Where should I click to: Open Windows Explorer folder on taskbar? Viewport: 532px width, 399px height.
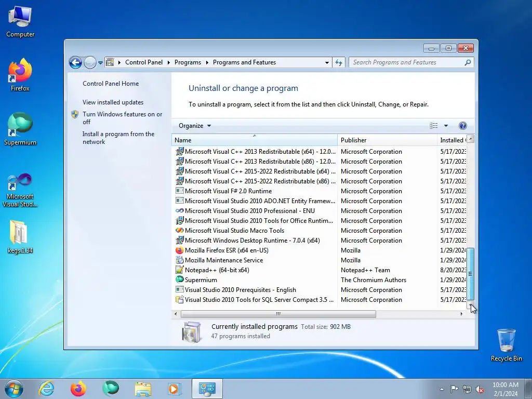(143, 389)
